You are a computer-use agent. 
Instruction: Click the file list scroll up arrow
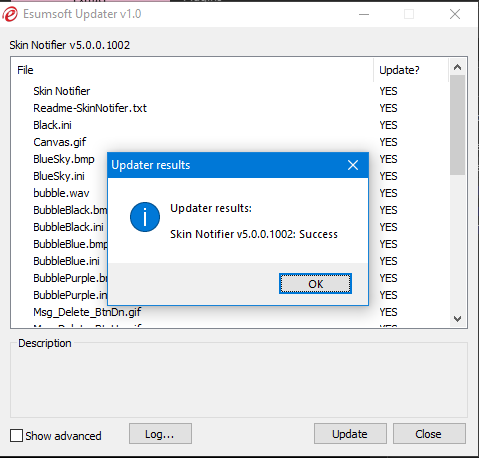[x=457, y=67]
